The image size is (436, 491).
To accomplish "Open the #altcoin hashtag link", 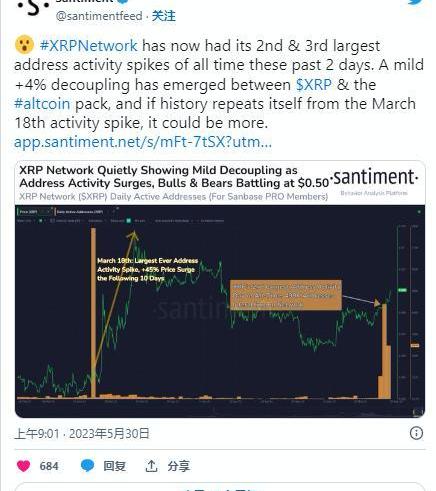I will click(x=42, y=104).
